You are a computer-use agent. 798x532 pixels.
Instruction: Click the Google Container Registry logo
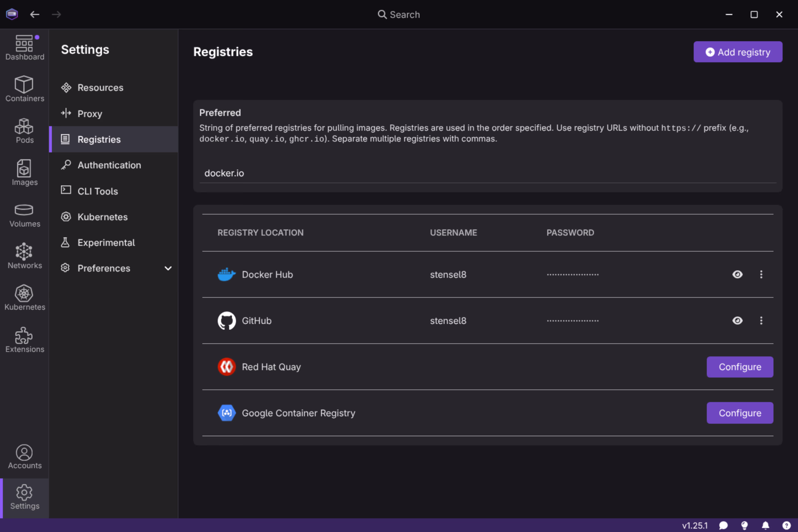coord(226,413)
